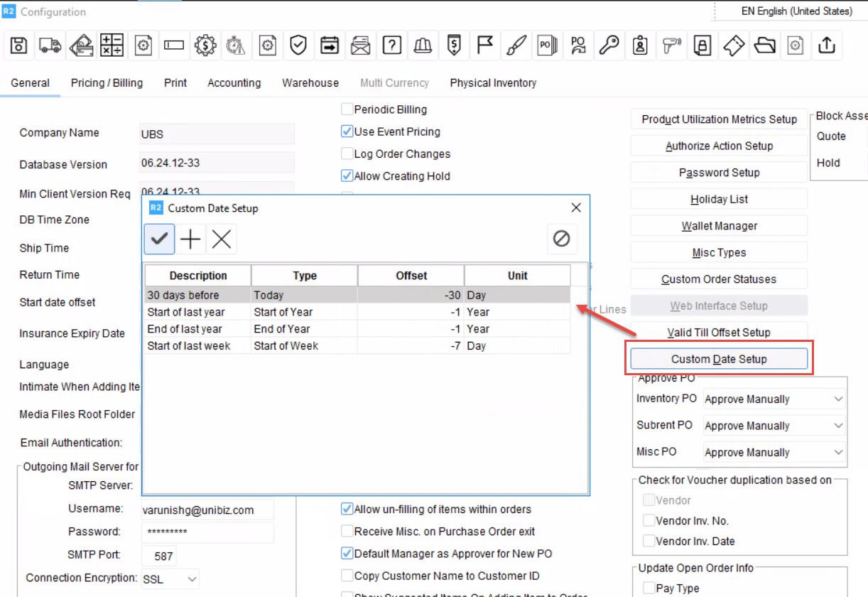This screenshot has height=597, width=868.
Task: Click the delivery truck toolbar icon
Action: [x=50, y=46]
